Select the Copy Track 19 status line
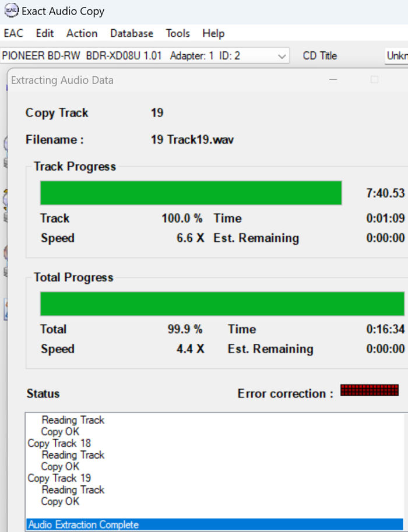Viewport: 408px width, 532px height. point(59,478)
